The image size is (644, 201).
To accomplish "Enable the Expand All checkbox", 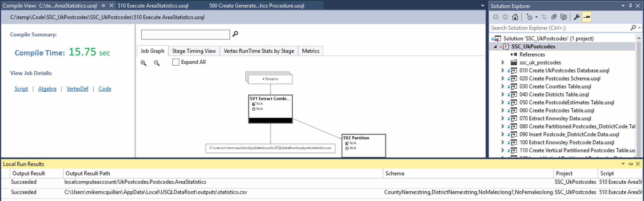I will tap(176, 62).
